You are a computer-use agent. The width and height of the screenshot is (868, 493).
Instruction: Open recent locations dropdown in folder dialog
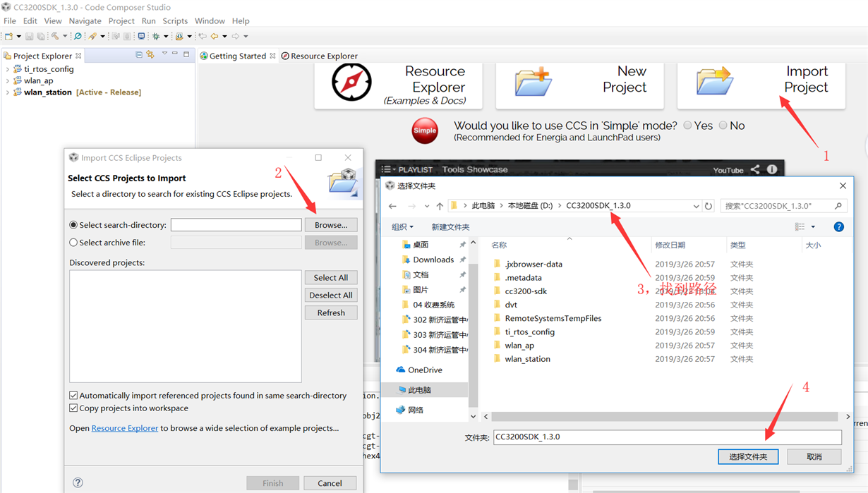(x=426, y=206)
